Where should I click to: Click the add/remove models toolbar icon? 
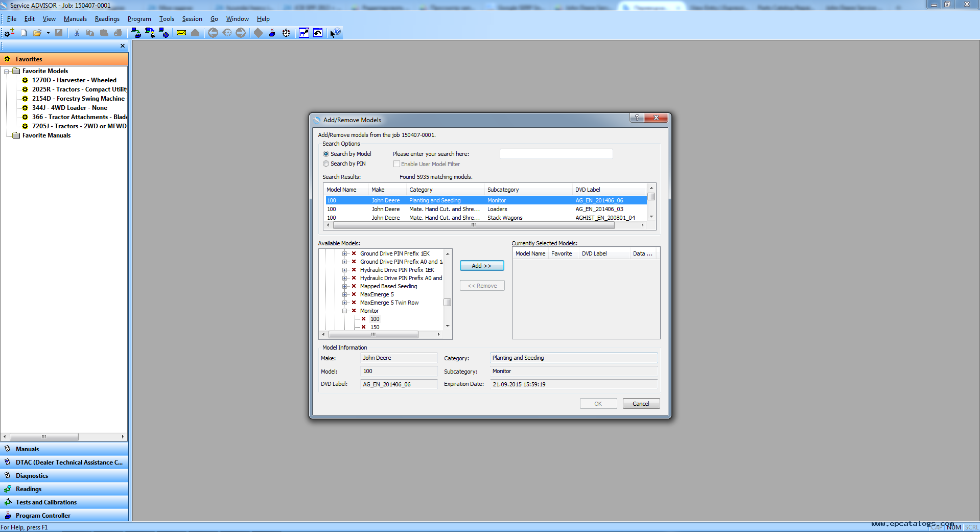coord(9,33)
